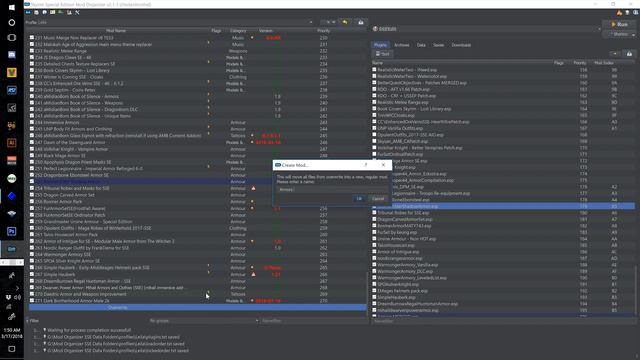Click the Nexus globe toolbar icon
The height and width of the screenshot is (360, 640).
pos(44,13)
